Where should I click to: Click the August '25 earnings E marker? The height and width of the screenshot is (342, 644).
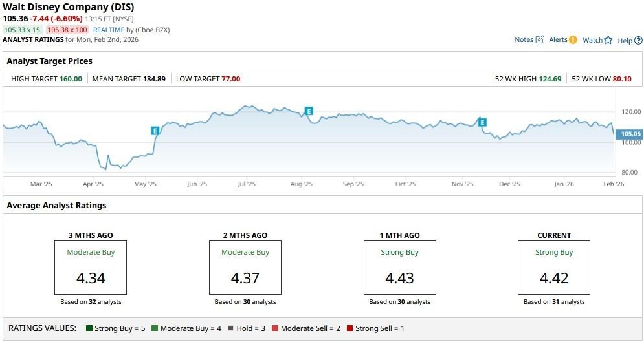tap(309, 111)
